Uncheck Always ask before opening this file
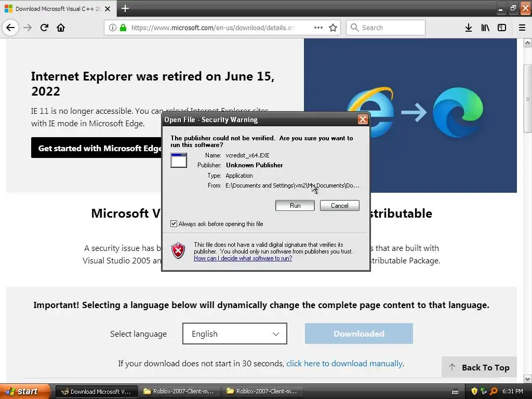532x399 pixels. pos(174,224)
